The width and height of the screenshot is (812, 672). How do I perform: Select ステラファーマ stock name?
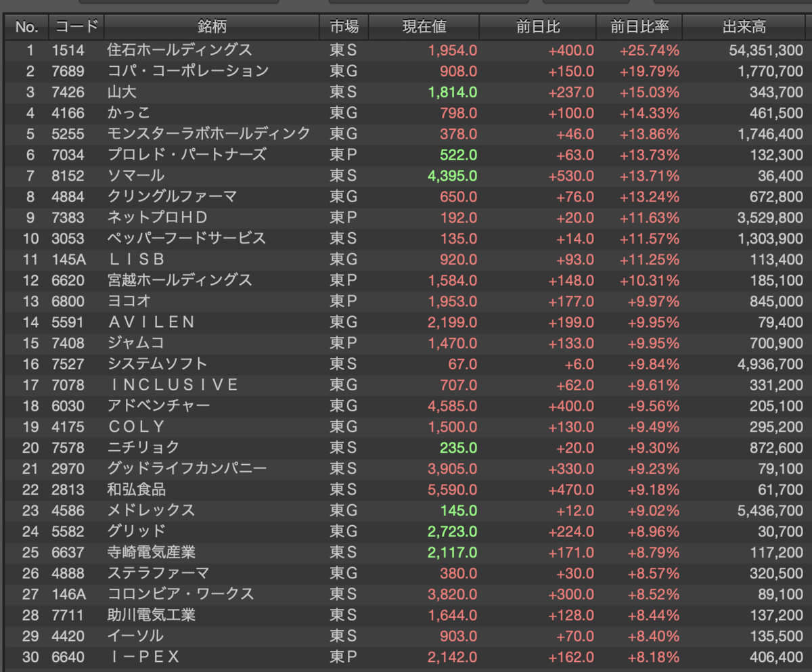(158, 573)
